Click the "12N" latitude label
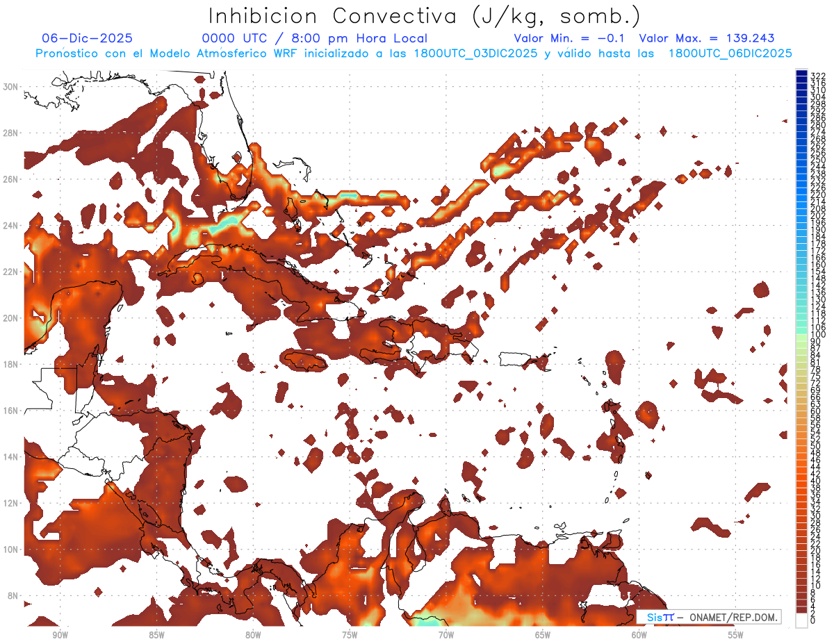This screenshot has height=644, width=834. 12,503
